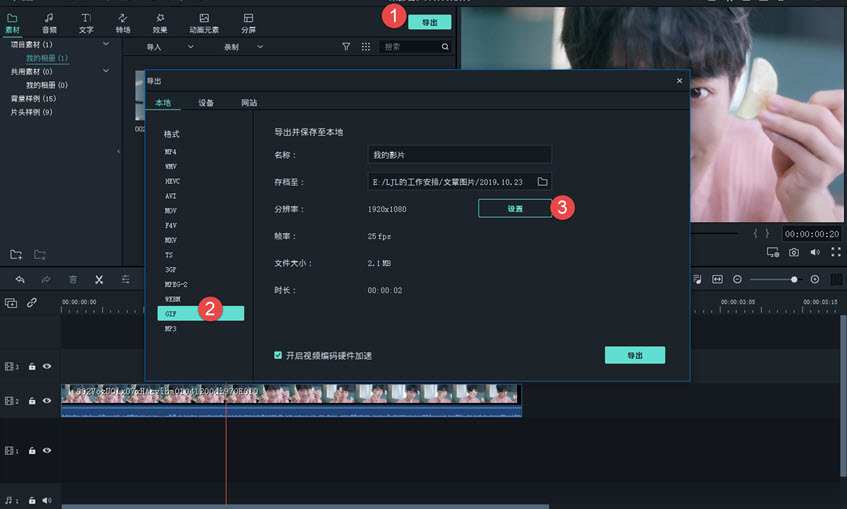Toggle fullscreen preview icon
The image size is (847, 509).
pyautogui.click(x=836, y=252)
